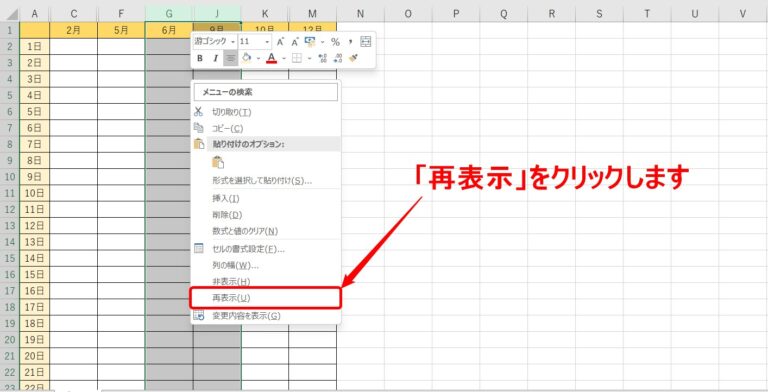The image size is (768, 392).
Task: Select the Format Painter brush
Action: pyautogui.click(x=353, y=58)
